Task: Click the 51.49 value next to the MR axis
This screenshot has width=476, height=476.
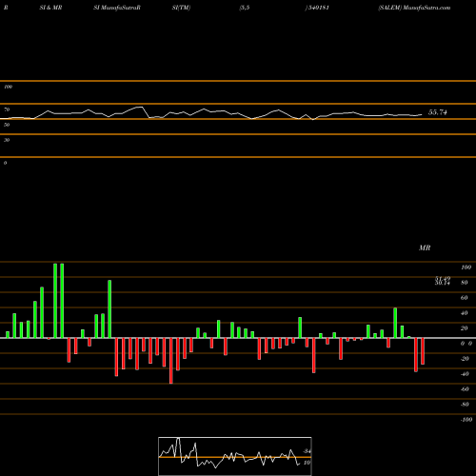Action: point(443,278)
